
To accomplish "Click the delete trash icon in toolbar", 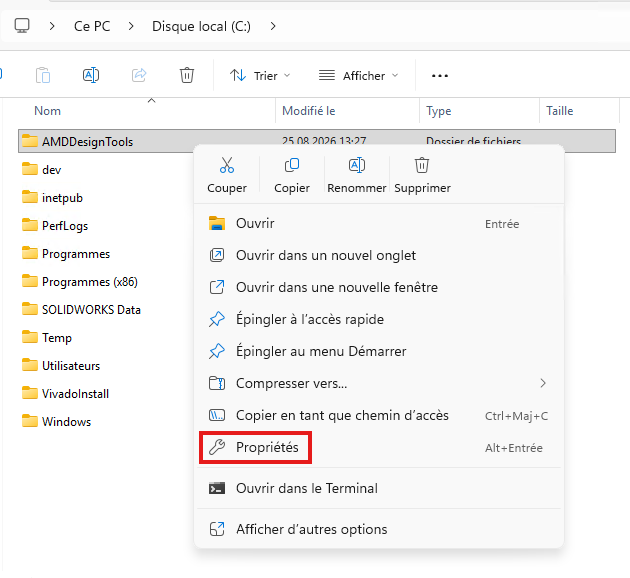I will pos(187,75).
